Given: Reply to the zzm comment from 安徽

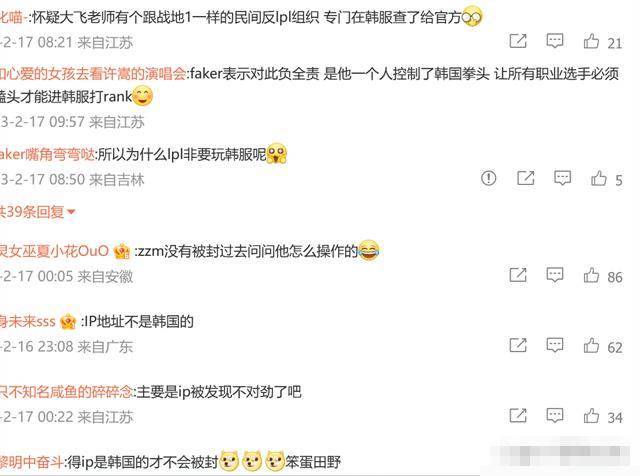Looking at the screenshot, I should tap(555, 275).
